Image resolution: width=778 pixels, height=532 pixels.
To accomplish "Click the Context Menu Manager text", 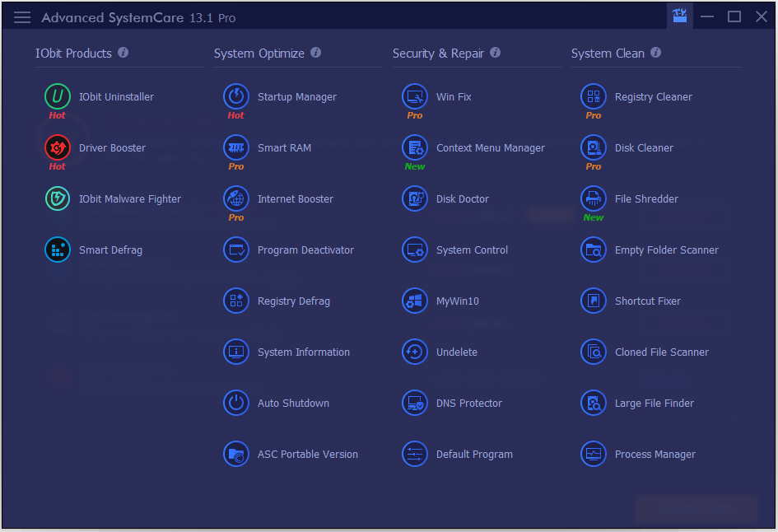I will pyautogui.click(x=490, y=148).
